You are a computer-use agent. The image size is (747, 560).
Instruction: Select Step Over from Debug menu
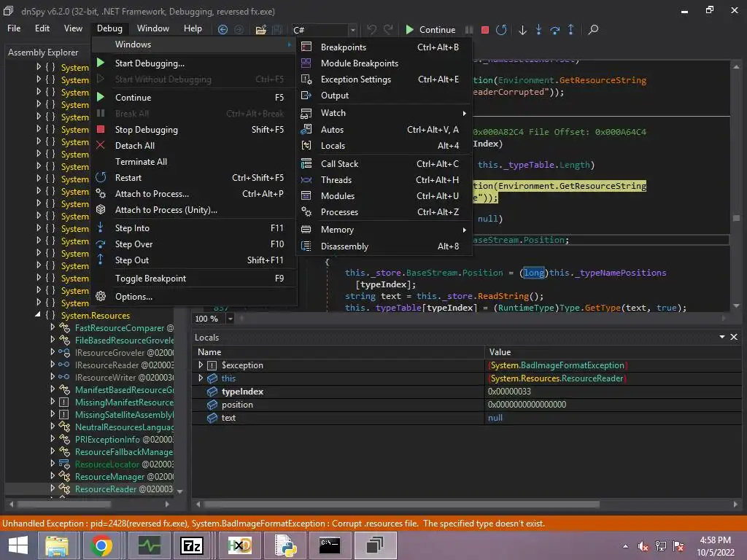point(133,244)
